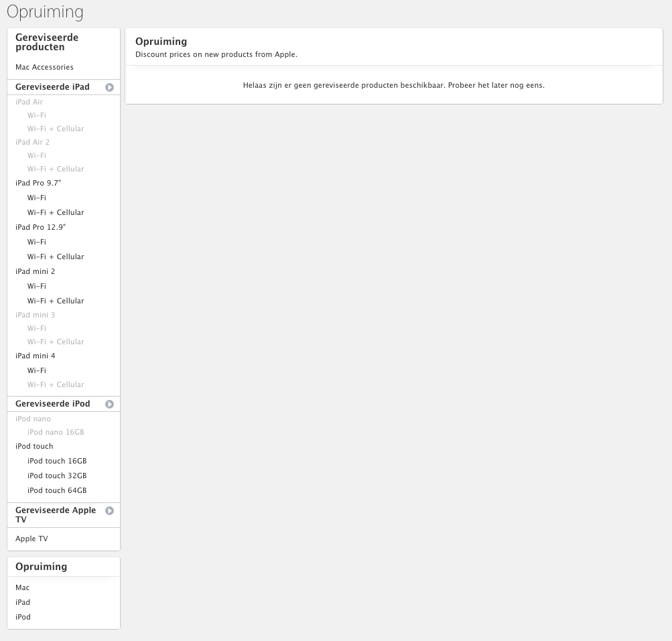Click the greyed-out iPad mini 3 entry
The height and width of the screenshot is (641, 672).
(x=35, y=315)
